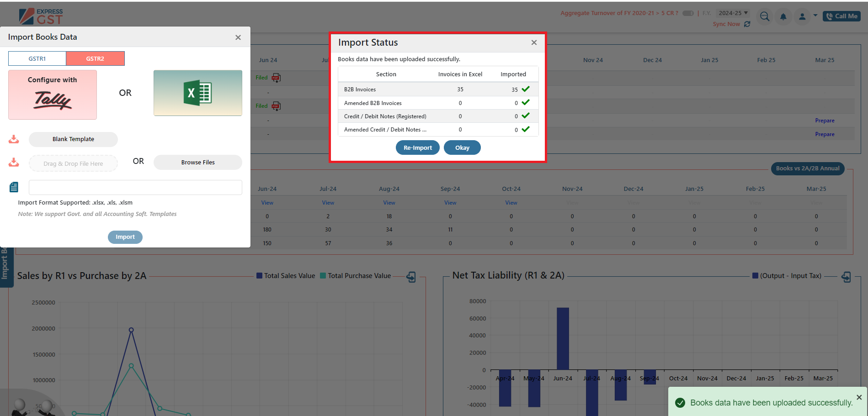The width and height of the screenshot is (868, 416).
Task: Click the Books vs 2A/2B Annual button
Action: (808, 169)
